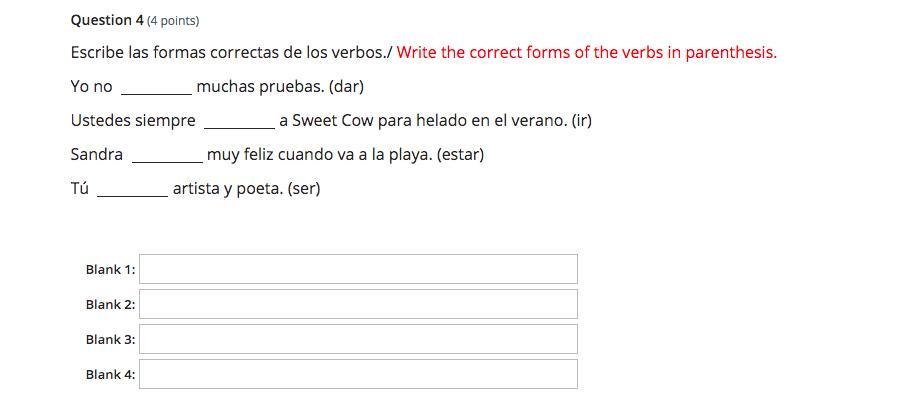Image resolution: width=908 pixels, height=404 pixels.
Task: Click the Blank 1 answer field
Action: (x=358, y=269)
